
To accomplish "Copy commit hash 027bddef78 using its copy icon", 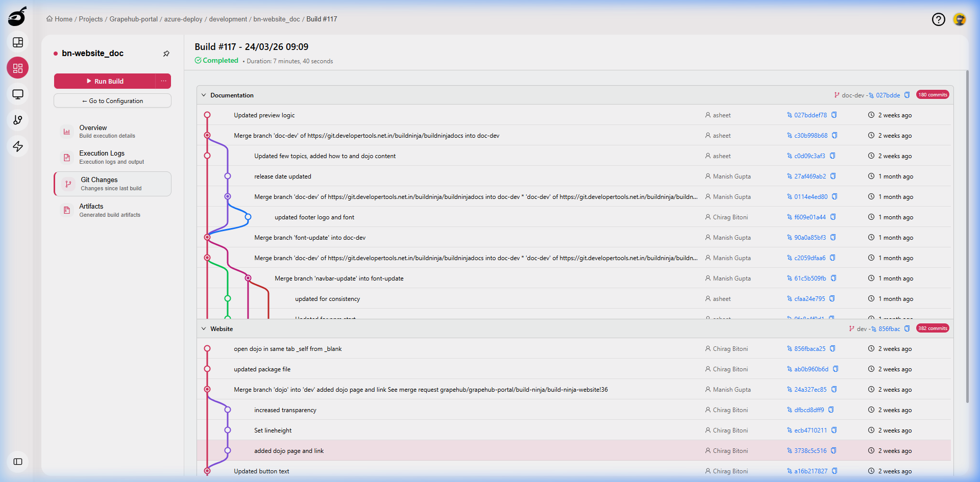I will click(x=835, y=115).
